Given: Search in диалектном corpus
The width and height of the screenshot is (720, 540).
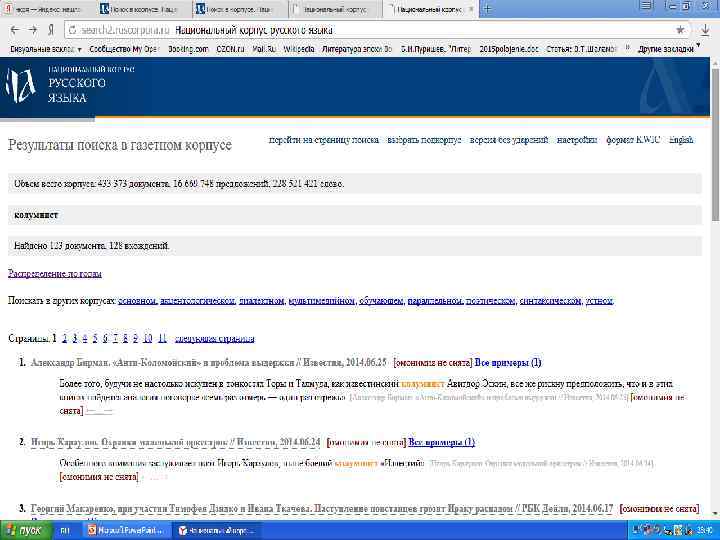Looking at the screenshot, I should tap(261, 301).
